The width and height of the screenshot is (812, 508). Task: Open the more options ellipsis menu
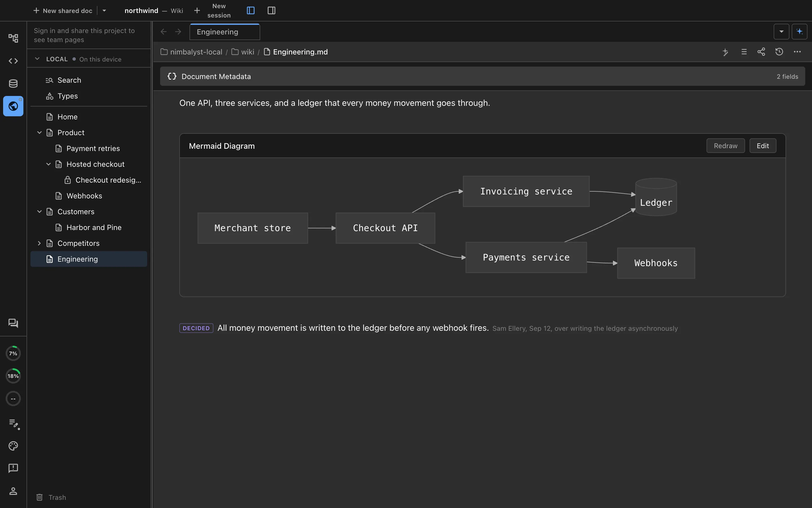[x=797, y=52]
